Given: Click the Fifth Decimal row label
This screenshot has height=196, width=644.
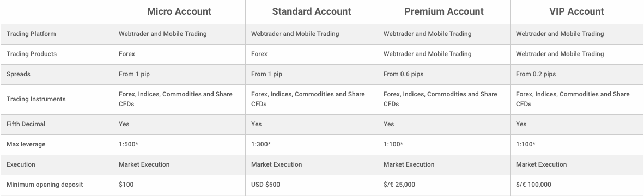Looking at the screenshot, I should tap(26, 124).
